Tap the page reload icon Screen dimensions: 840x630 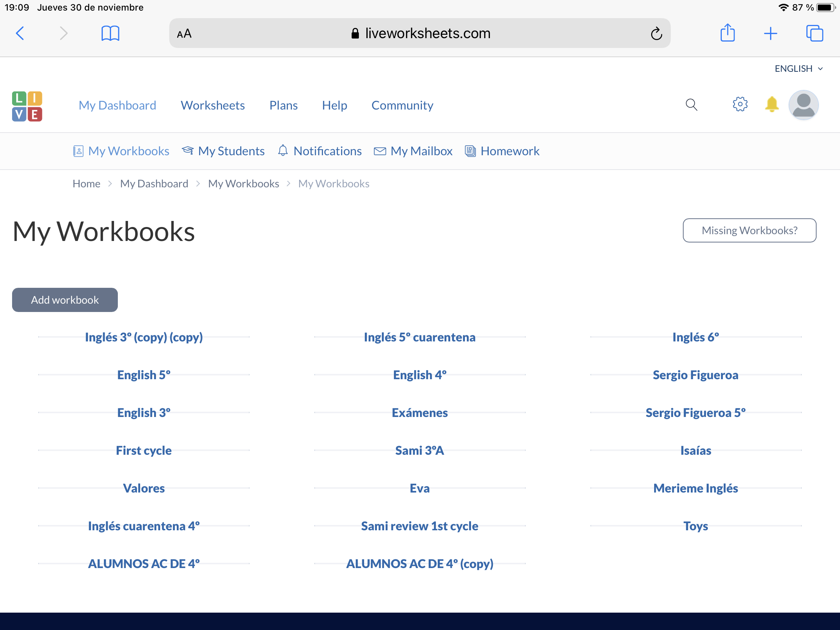pos(656,34)
